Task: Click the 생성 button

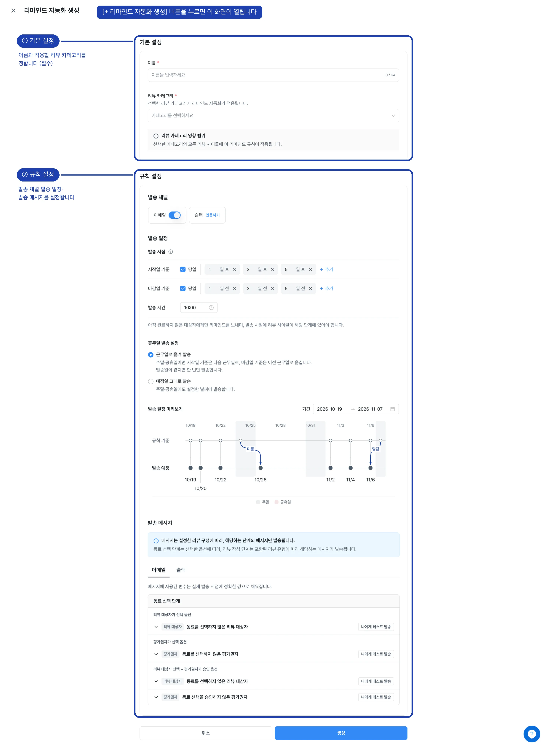Action: tap(341, 733)
